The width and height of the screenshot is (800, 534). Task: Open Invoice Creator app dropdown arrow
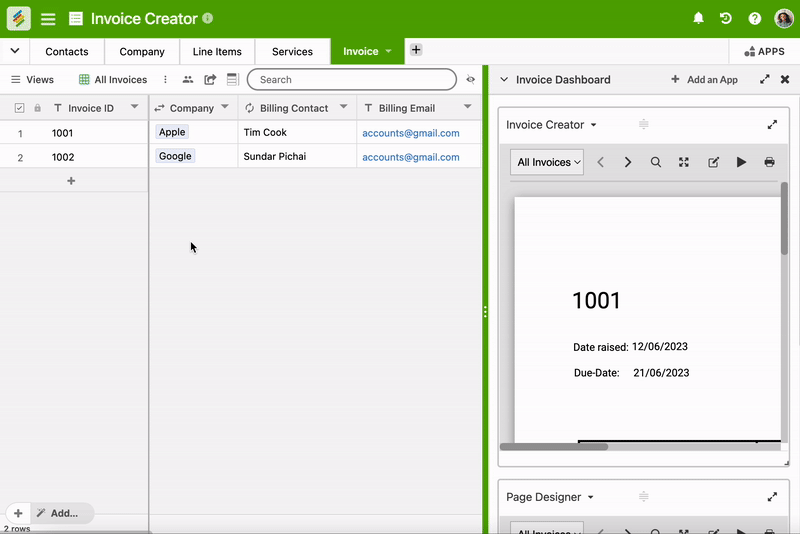593,125
